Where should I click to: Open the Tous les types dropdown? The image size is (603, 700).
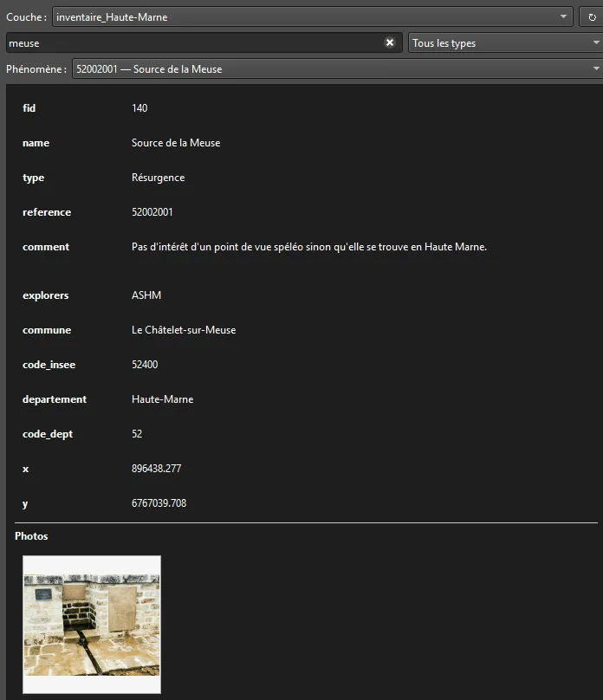(x=506, y=42)
